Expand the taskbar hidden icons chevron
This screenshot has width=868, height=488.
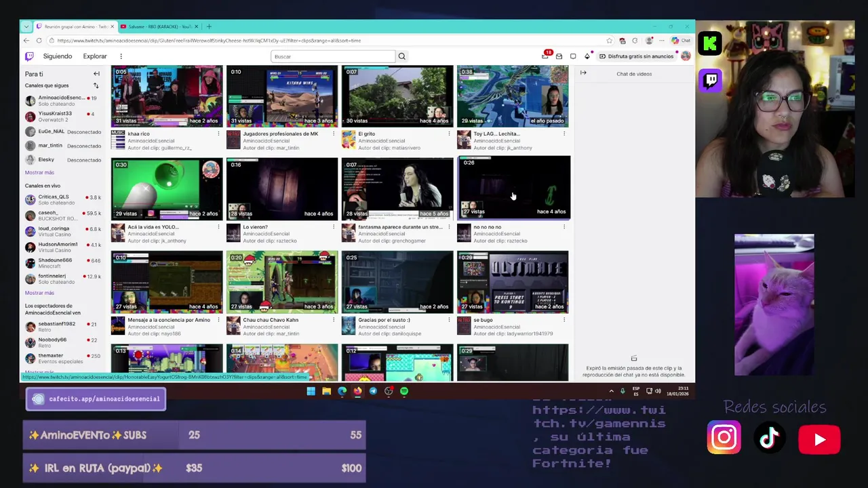click(611, 391)
